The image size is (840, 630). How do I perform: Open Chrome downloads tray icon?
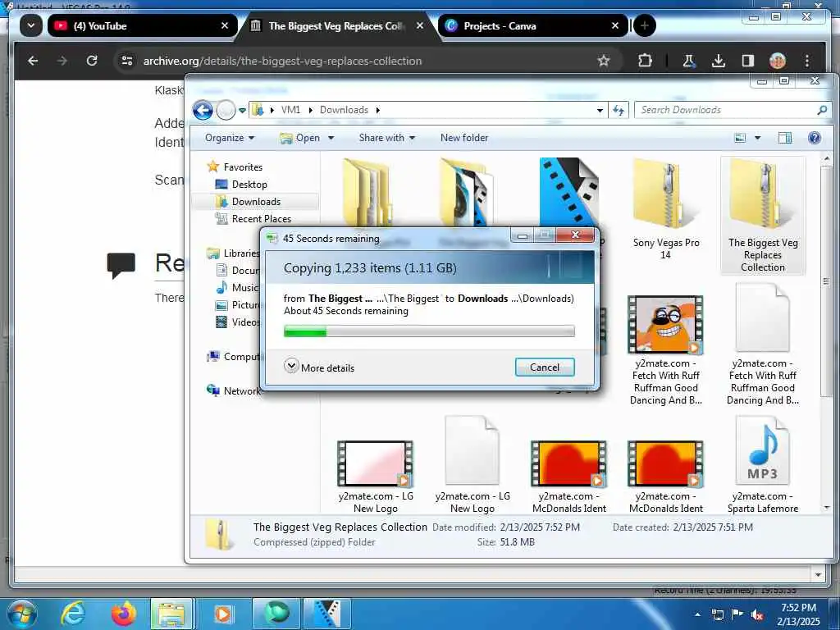[x=719, y=61]
